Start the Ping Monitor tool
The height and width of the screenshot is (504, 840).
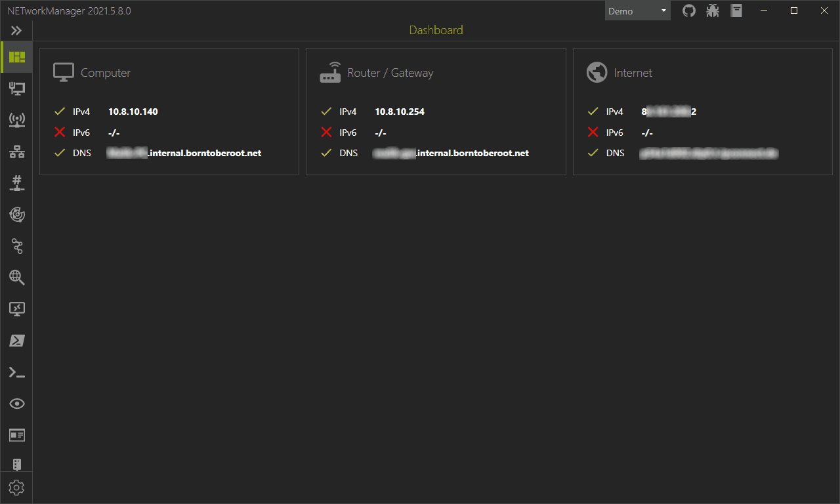tap(16, 214)
